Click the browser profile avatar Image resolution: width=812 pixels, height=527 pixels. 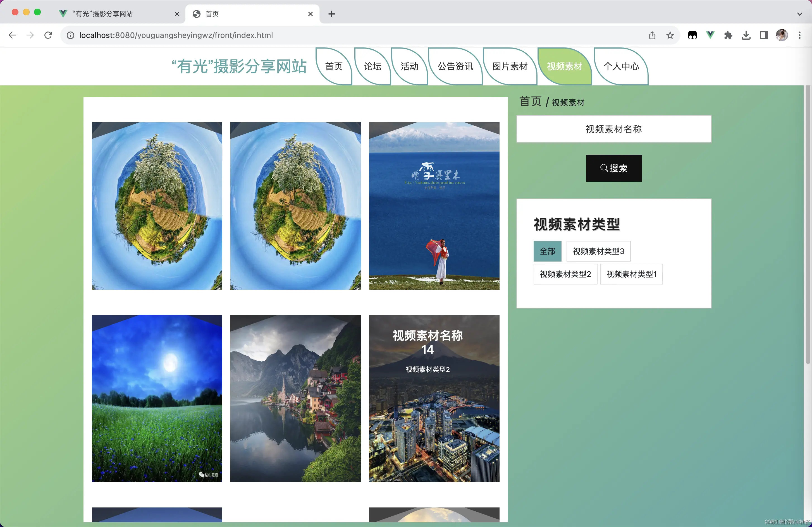[x=782, y=35]
